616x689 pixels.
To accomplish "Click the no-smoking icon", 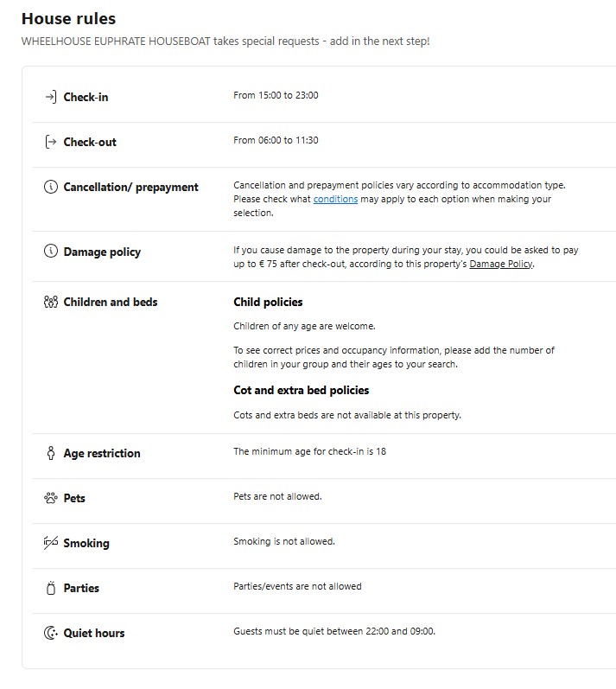I will (x=50, y=543).
